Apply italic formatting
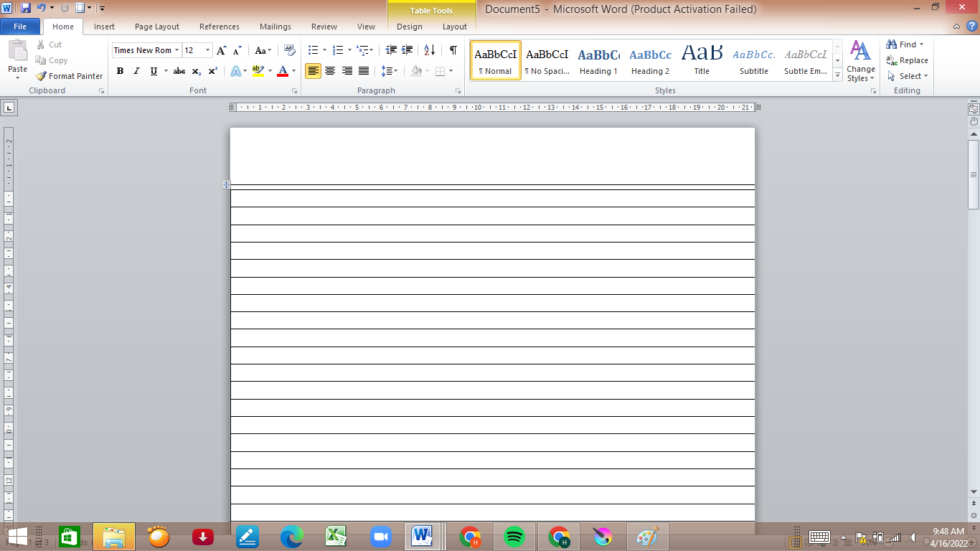The image size is (980, 551). click(x=136, y=71)
